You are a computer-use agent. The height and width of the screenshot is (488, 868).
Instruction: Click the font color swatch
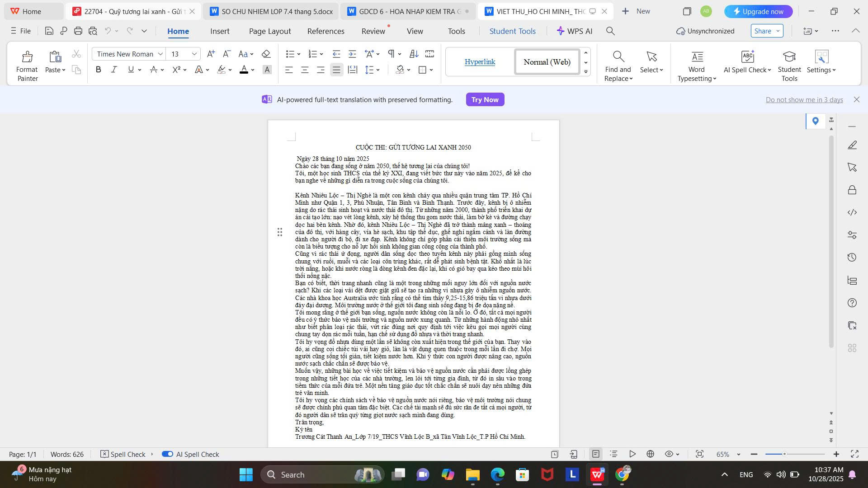coord(244,70)
